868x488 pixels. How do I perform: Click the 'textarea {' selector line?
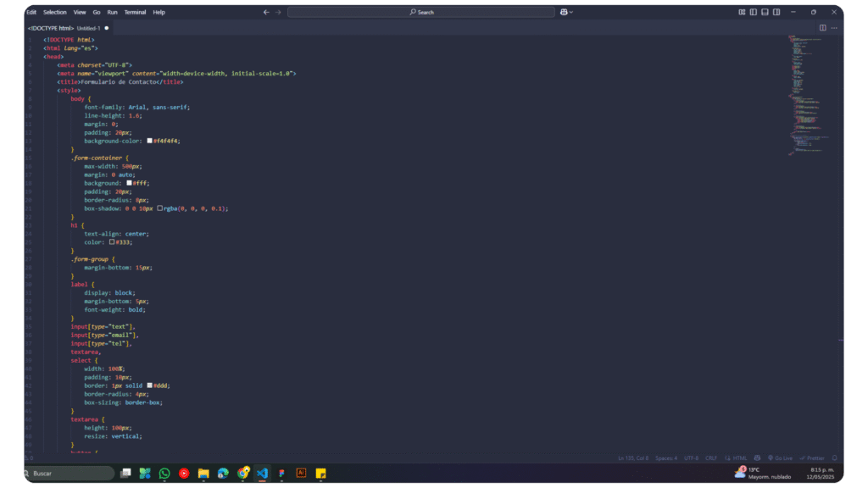pyautogui.click(x=87, y=419)
